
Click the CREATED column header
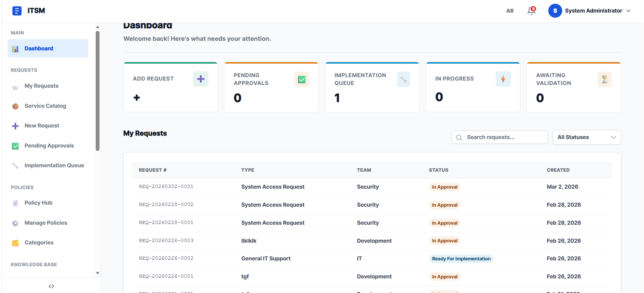(x=558, y=170)
